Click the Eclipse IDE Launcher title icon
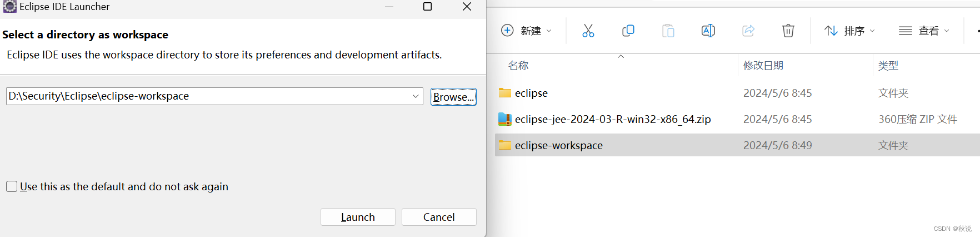Screen dimensions: 980x237 [x=9, y=6]
